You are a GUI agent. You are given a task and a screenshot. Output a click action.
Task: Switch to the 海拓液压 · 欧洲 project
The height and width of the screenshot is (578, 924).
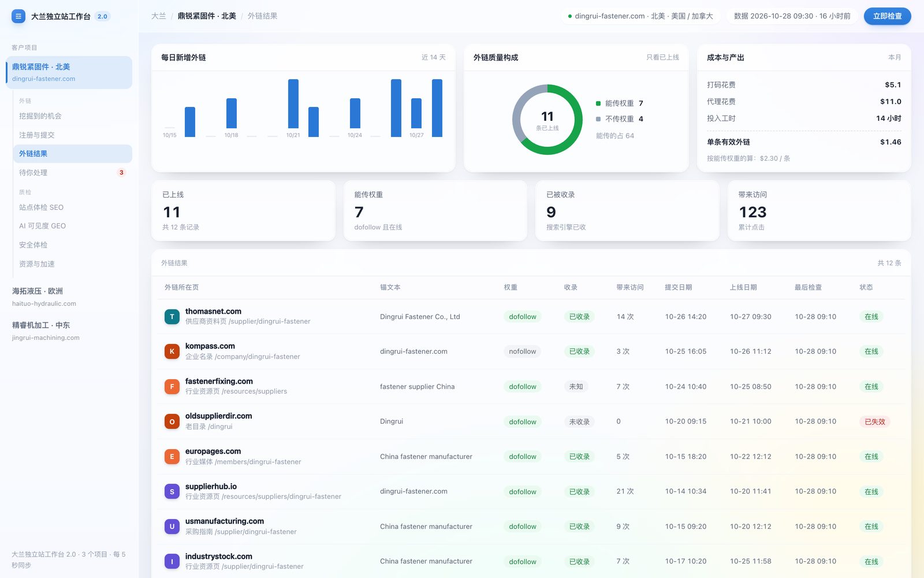pos(69,297)
